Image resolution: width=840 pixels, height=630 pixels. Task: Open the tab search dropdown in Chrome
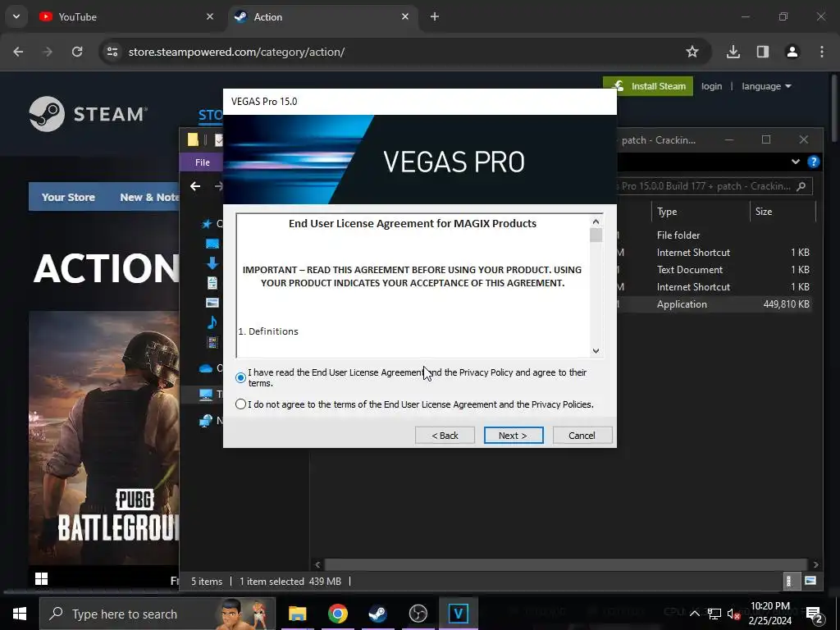(x=16, y=16)
